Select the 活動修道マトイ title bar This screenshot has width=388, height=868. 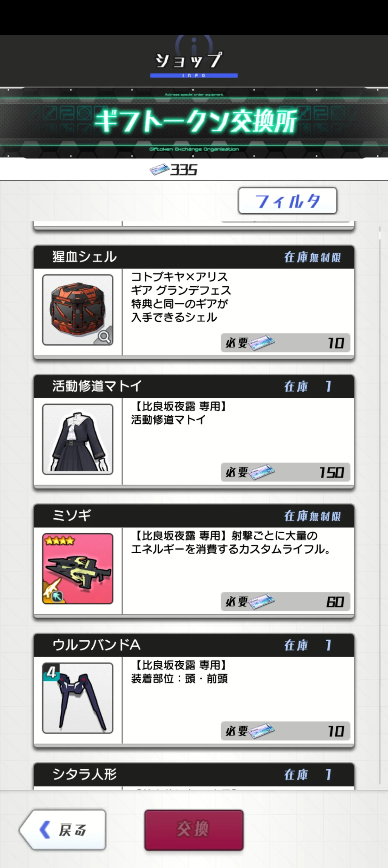194,386
